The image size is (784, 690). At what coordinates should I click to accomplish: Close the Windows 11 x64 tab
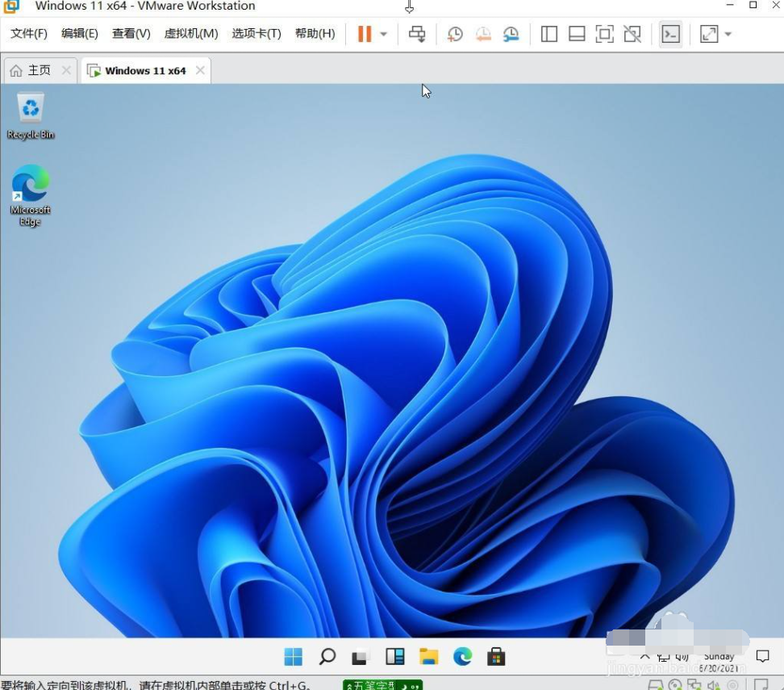click(x=200, y=71)
